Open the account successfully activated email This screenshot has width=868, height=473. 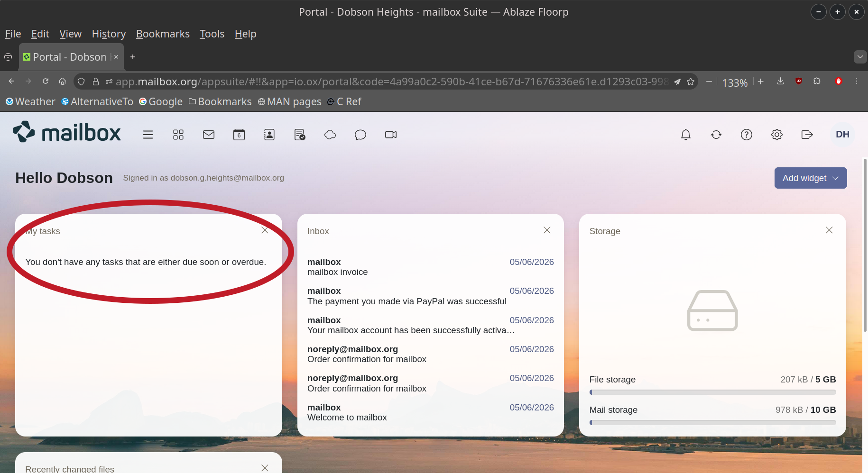(x=430, y=325)
